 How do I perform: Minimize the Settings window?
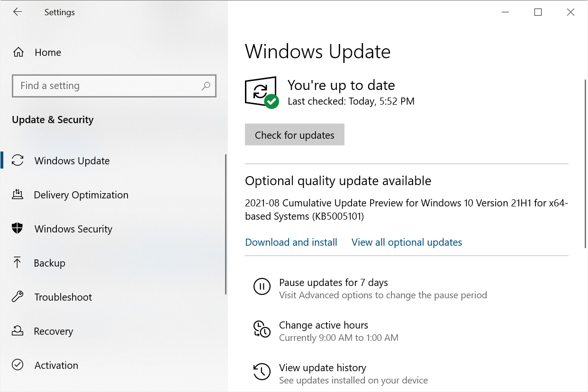[505, 12]
